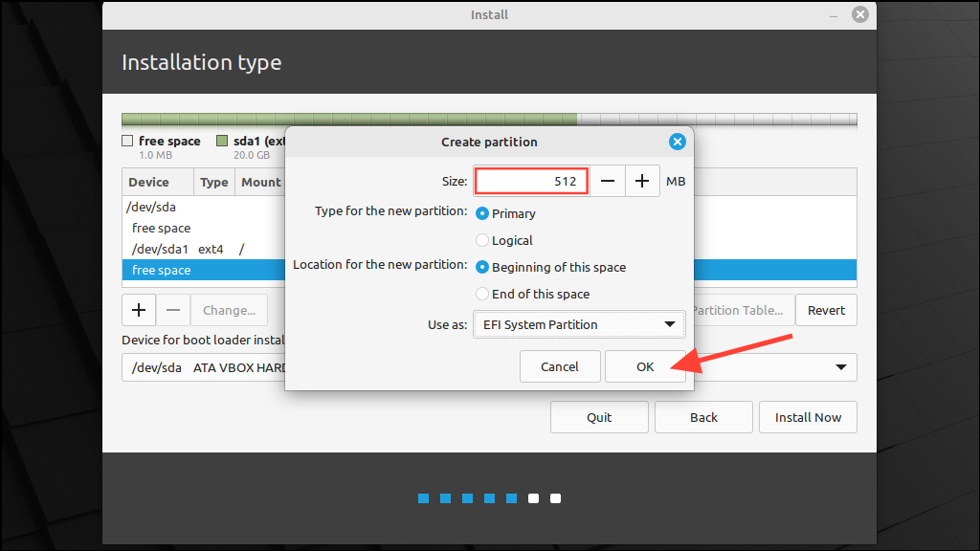Choose Beginning of this space
980x551 pixels.
click(x=481, y=267)
